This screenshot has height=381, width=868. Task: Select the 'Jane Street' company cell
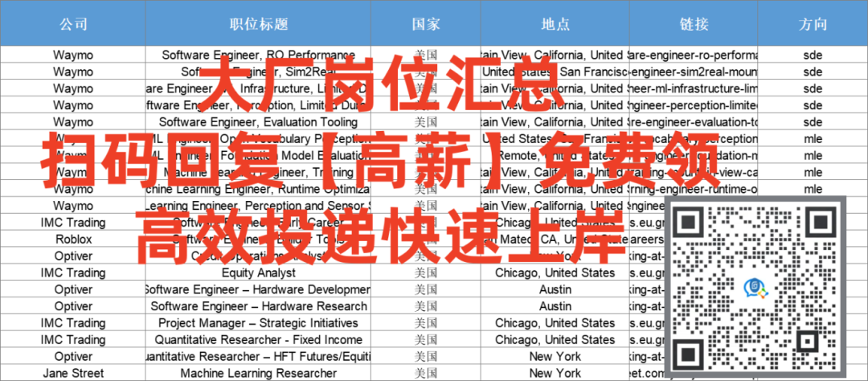(73, 373)
